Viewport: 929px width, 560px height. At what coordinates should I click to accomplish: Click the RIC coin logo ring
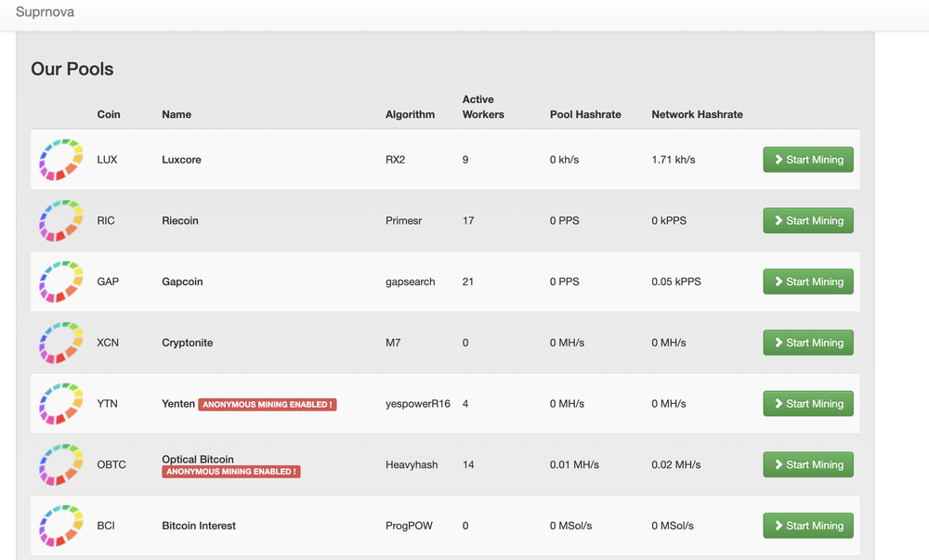pos(61,220)
